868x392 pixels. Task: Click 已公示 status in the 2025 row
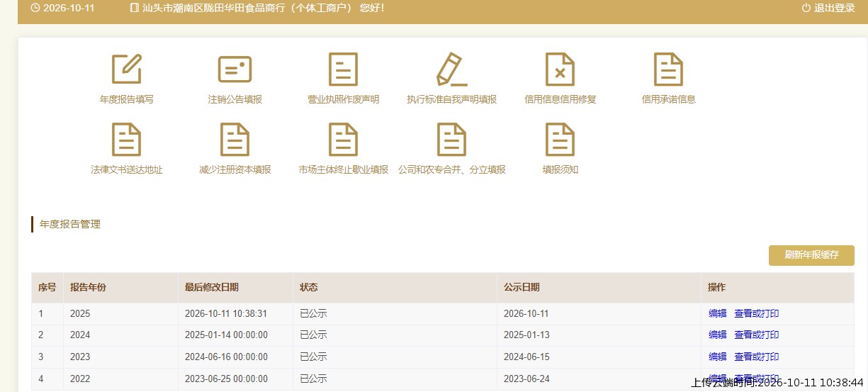coord(313,313)
